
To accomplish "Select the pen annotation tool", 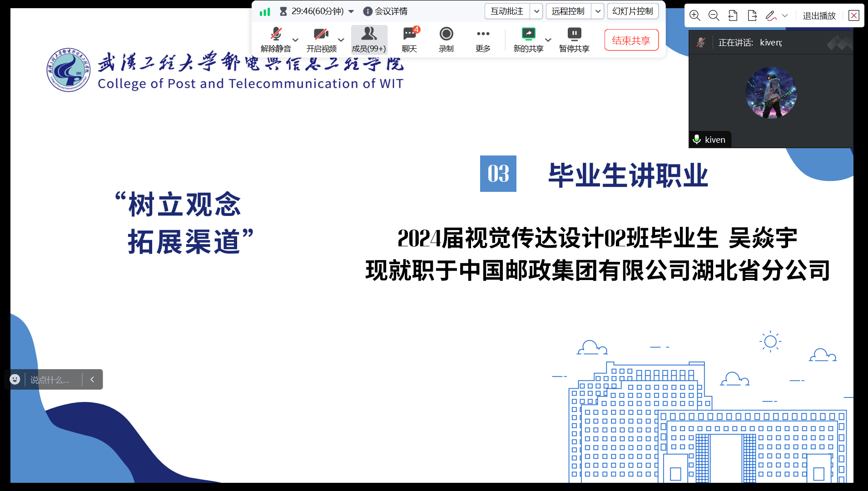I will pyautogui.click(x=771, y=15).
